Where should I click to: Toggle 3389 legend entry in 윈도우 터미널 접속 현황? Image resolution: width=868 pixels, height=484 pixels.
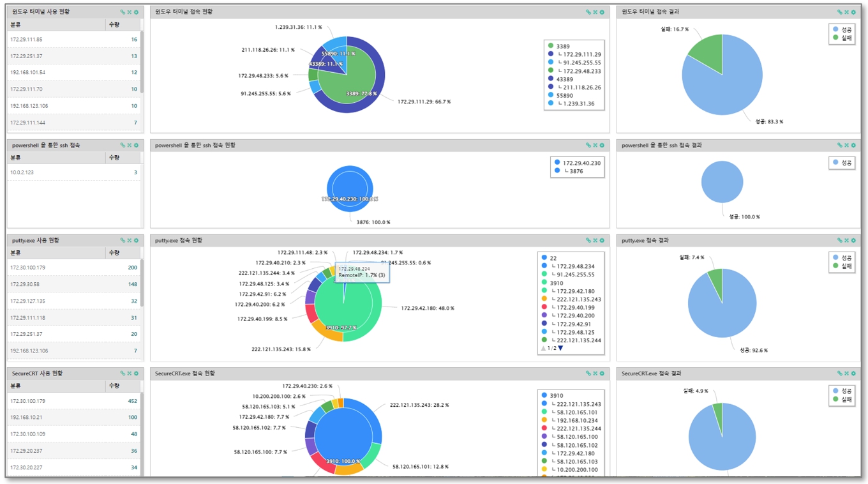click(559, 46)
